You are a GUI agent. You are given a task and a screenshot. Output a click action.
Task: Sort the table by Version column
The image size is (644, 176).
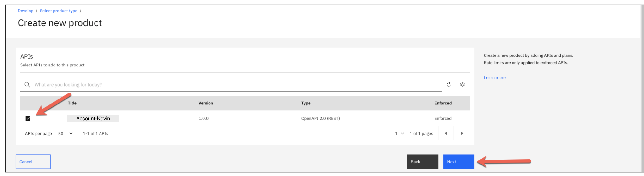(205, 103)
